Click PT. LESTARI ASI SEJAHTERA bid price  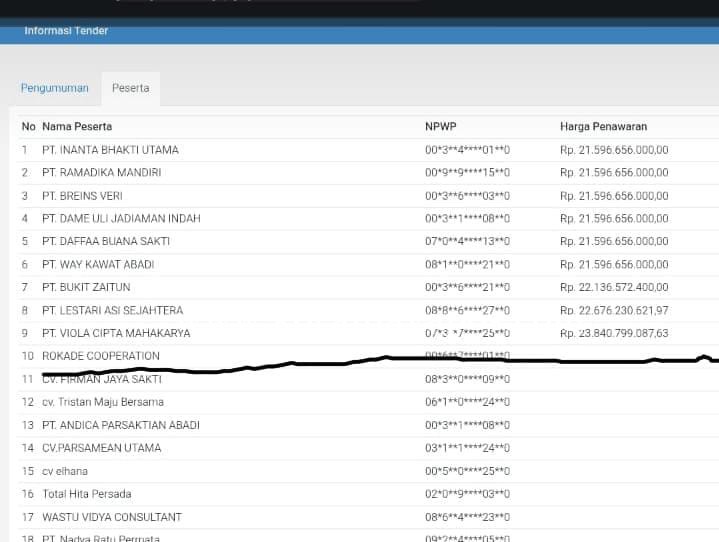(614, 311)
